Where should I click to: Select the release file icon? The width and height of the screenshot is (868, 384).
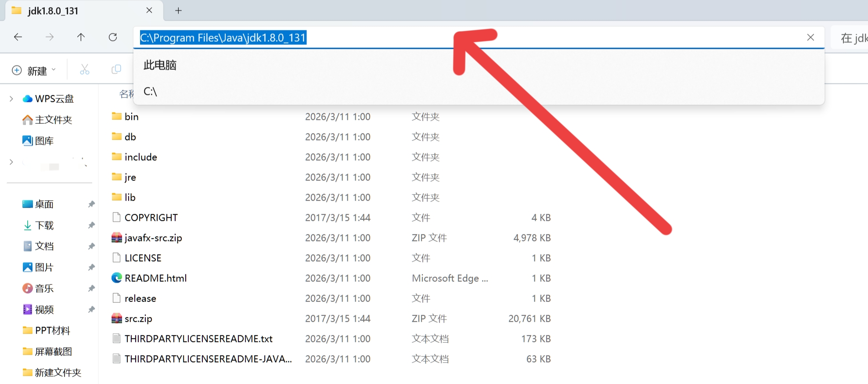116,298
